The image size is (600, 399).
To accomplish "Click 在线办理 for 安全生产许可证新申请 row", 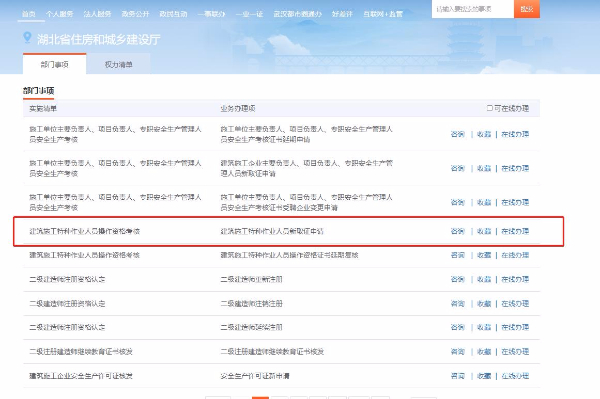I will tap(515, 376).
